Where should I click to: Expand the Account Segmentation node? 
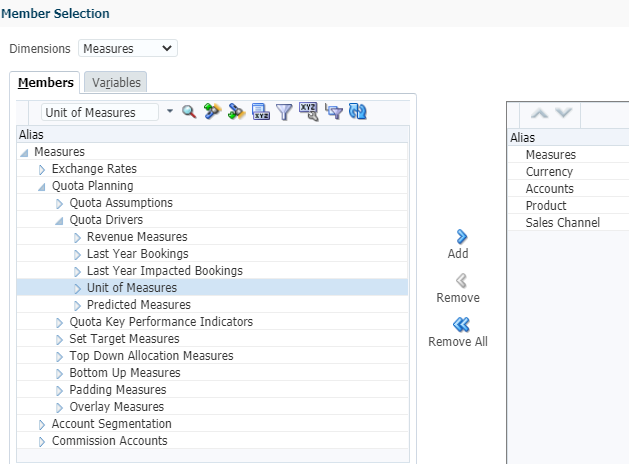coord(42,425)
